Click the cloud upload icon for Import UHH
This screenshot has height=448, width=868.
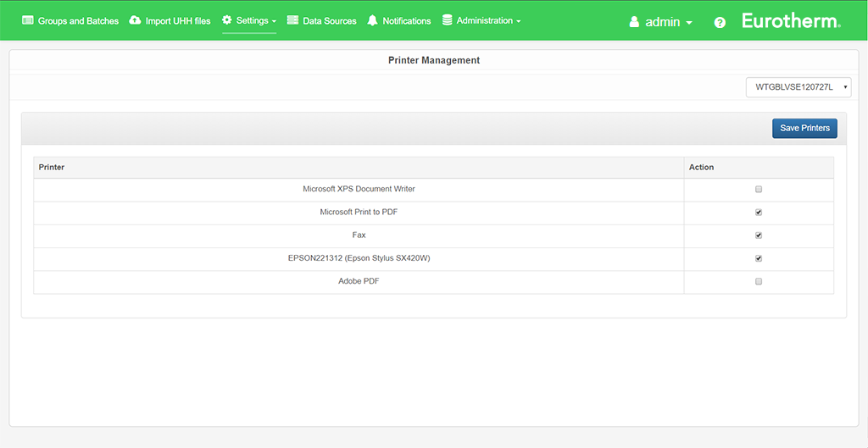tap(135, 20)
